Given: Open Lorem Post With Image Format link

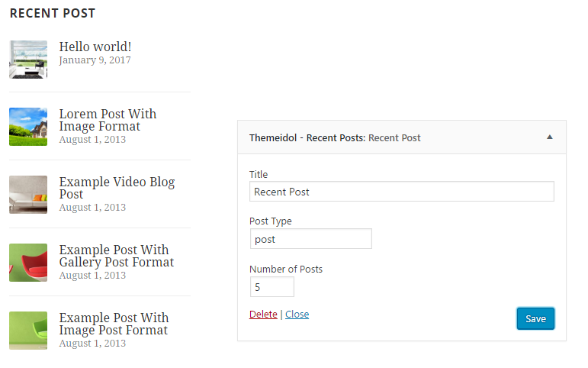Looking at the screenshot, I should pos(108,120).
